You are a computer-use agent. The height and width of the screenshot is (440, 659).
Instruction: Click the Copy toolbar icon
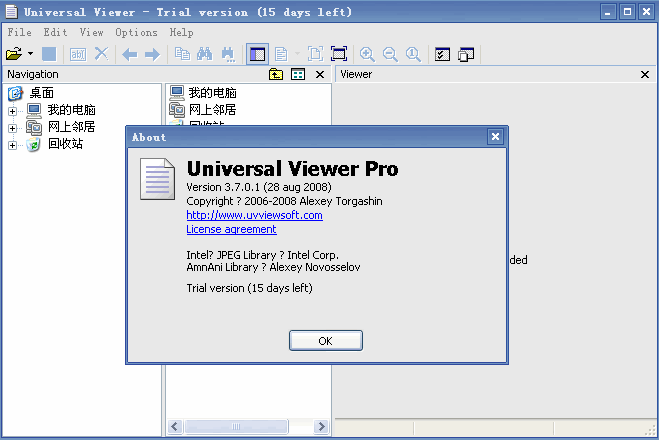(x=182, y=54)
